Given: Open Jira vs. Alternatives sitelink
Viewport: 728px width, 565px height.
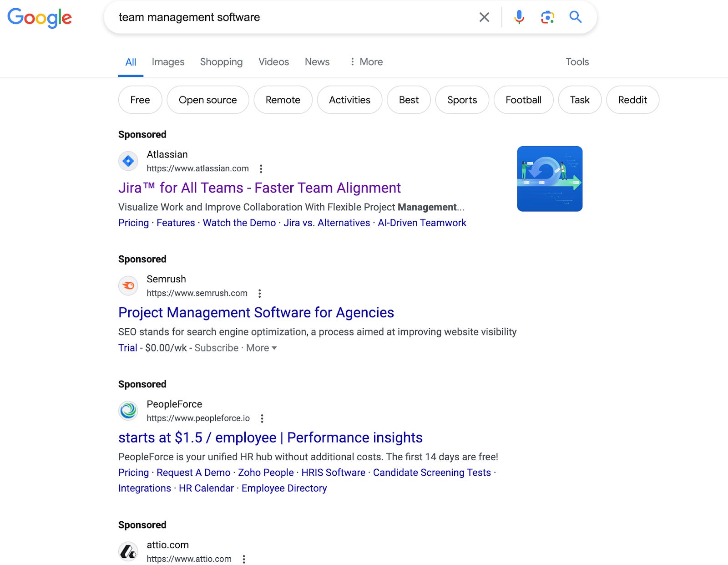Looking at the screenshot, I should point(327,223).
